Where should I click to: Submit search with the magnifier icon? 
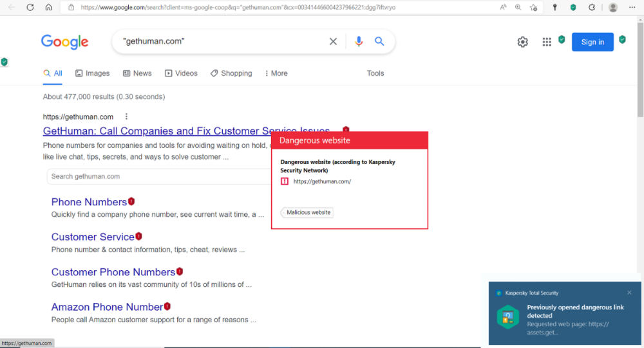tap(379, 41)
